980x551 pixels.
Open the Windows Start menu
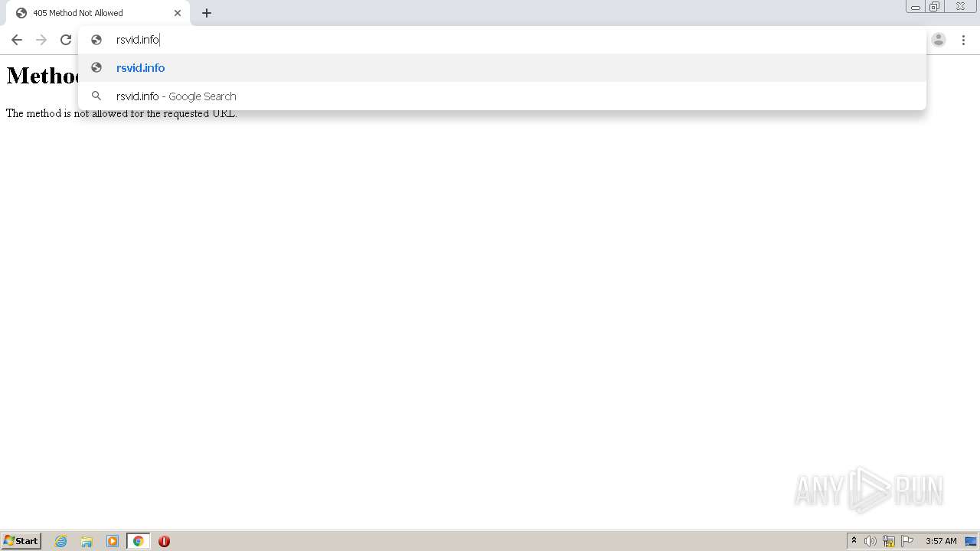(21, 541)
